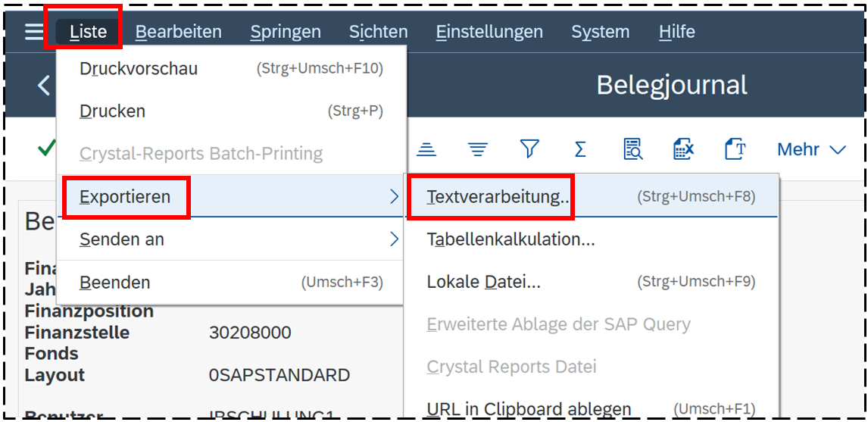Click the sort ascending icon

pyautogui.click(x=427, y=149)
